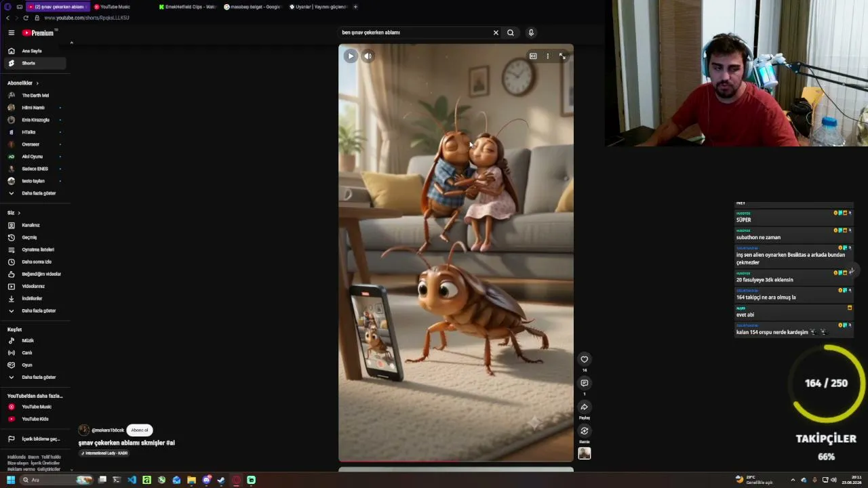The image size is (868, 488).
Task: Open Visual Studio Code from the taskbar
Action: coord(132,480)
